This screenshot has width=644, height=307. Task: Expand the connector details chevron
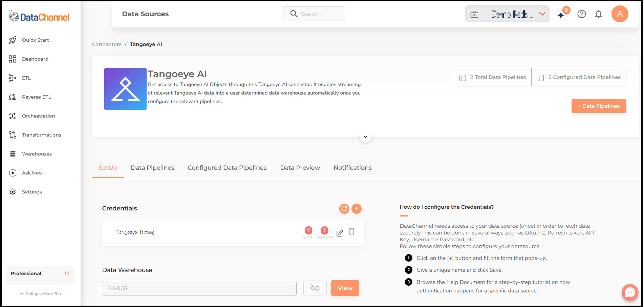pos(365,137)
